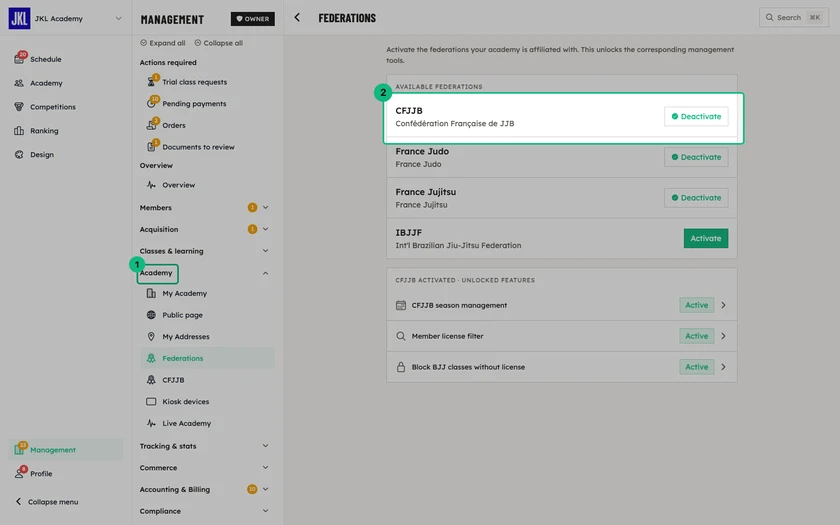Expand the Accounting & Billing section
The image size is (840, 525).
point(265,489)
